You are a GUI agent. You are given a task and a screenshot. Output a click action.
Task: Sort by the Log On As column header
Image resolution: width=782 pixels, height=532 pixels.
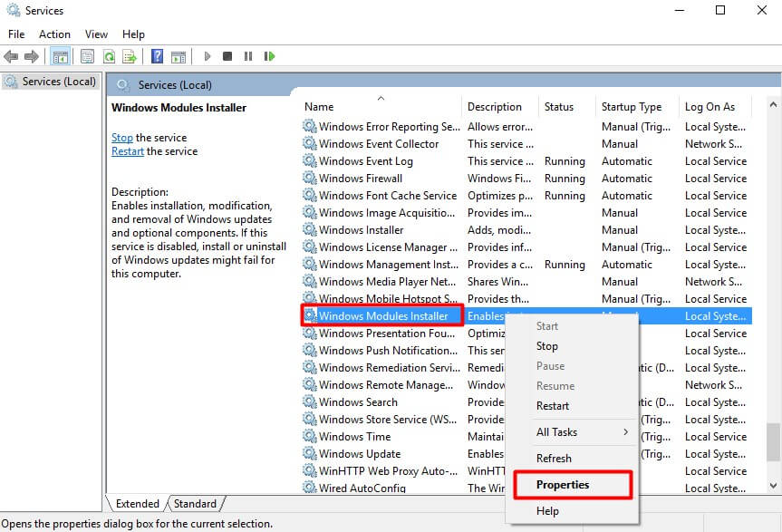point(715,107)
